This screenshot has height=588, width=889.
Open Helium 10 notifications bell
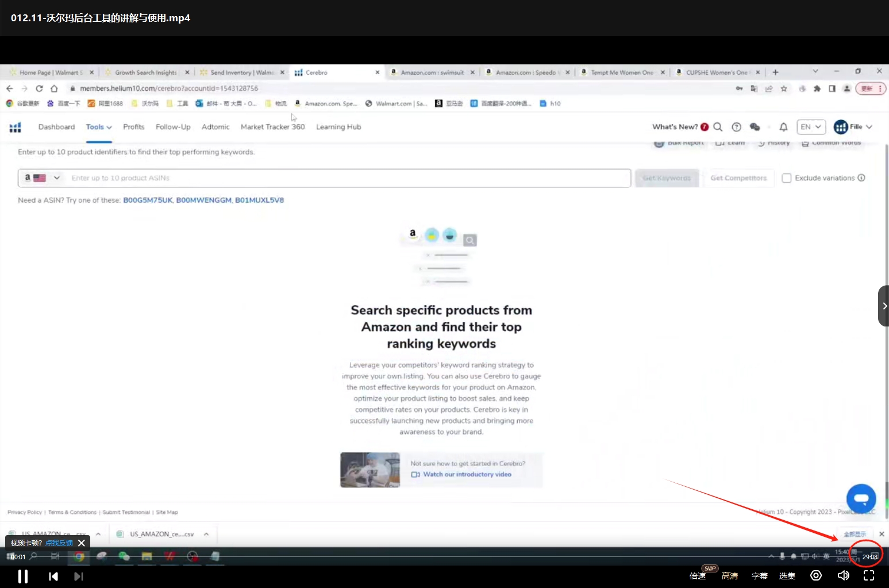pyautogui.click(x=783, y=127)
